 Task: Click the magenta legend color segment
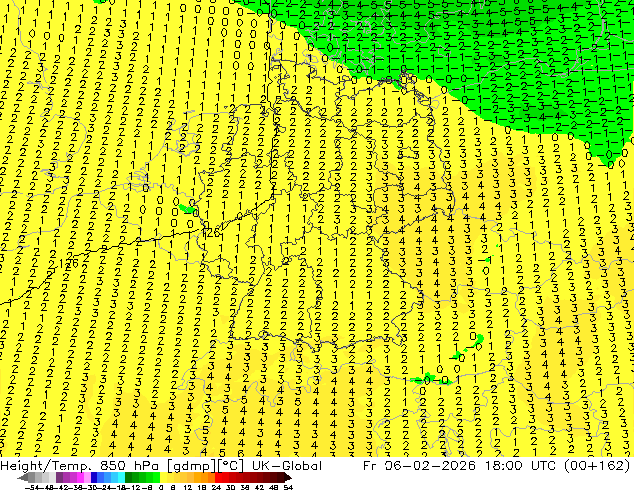point(80,478)
